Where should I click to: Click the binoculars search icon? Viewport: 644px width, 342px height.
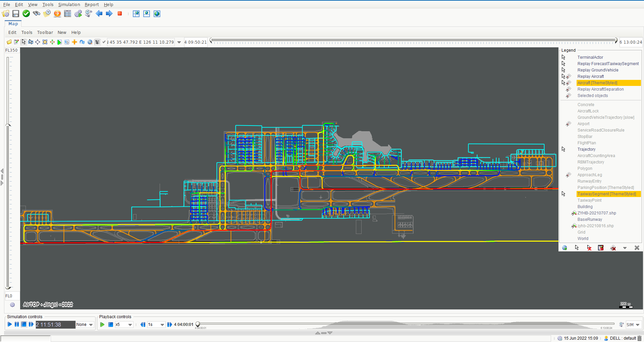coord(37,13)
